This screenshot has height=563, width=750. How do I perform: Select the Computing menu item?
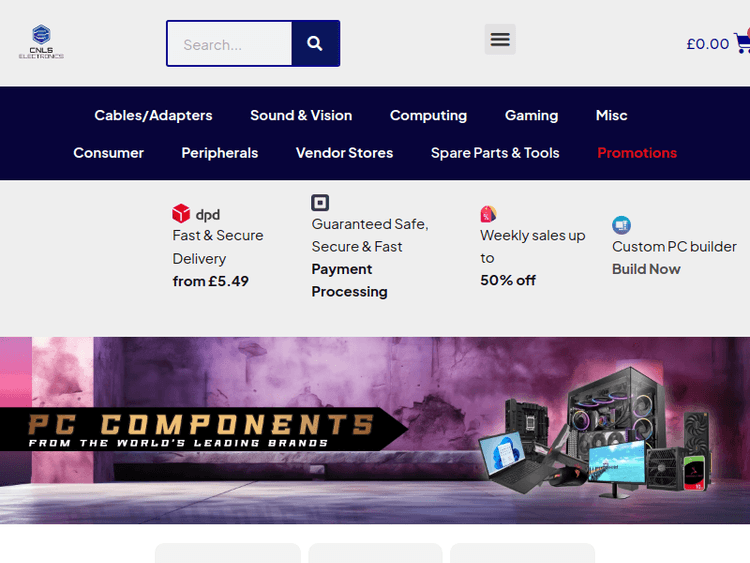[x=428, y=115]
